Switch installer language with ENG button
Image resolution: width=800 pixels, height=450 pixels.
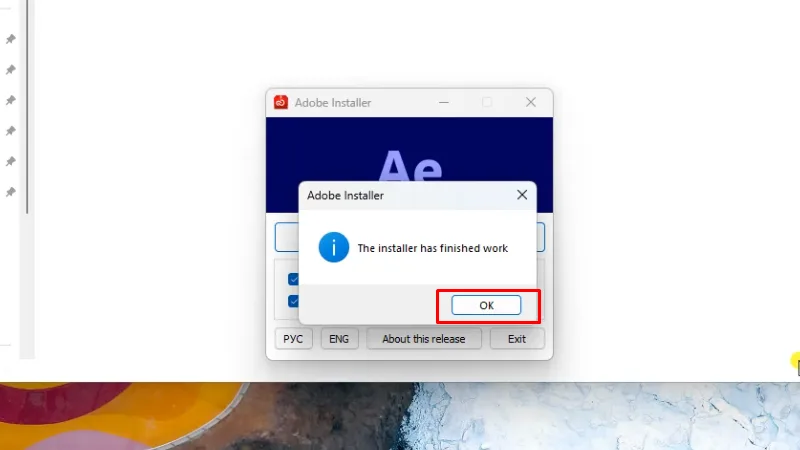(339, 339)
